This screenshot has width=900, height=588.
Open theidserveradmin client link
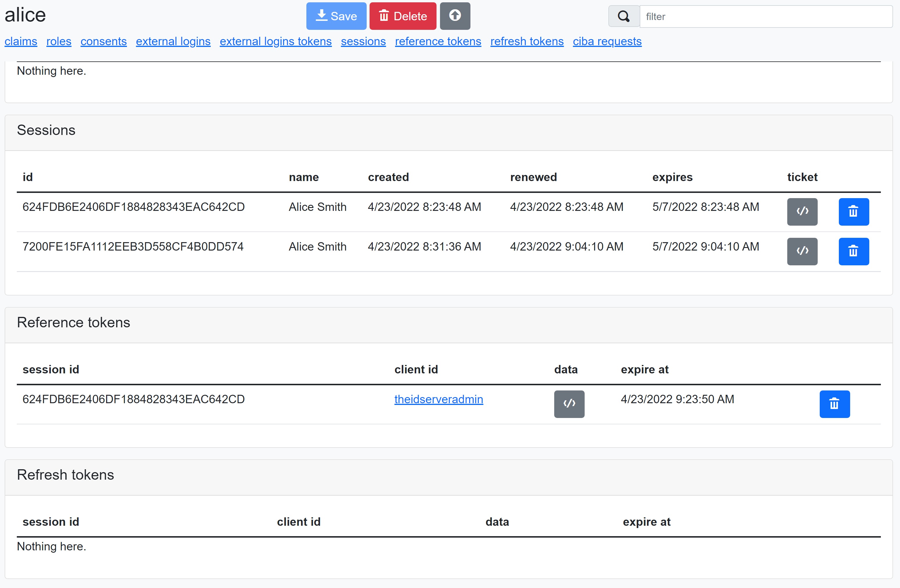(439, 399)
